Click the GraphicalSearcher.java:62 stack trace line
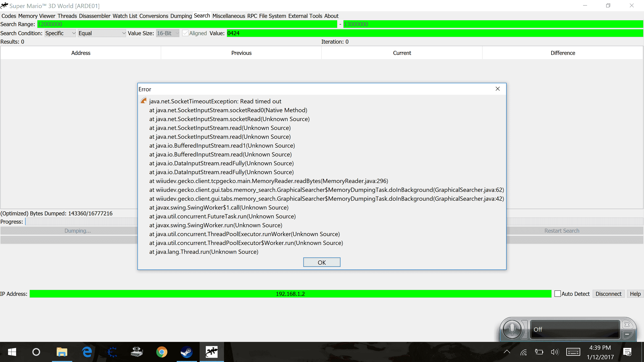The height and width of the screenshot is (362, 644). tap(326, 190)
